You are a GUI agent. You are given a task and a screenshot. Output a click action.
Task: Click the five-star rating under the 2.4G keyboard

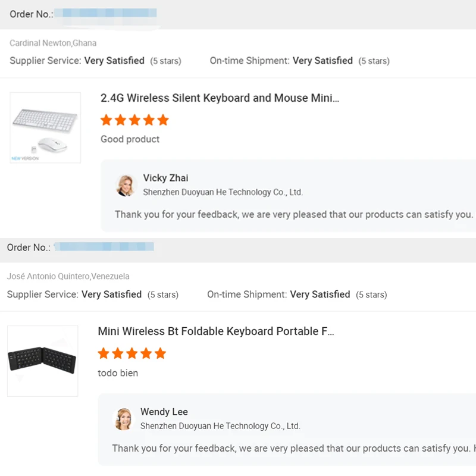click(x=134, y=120)
